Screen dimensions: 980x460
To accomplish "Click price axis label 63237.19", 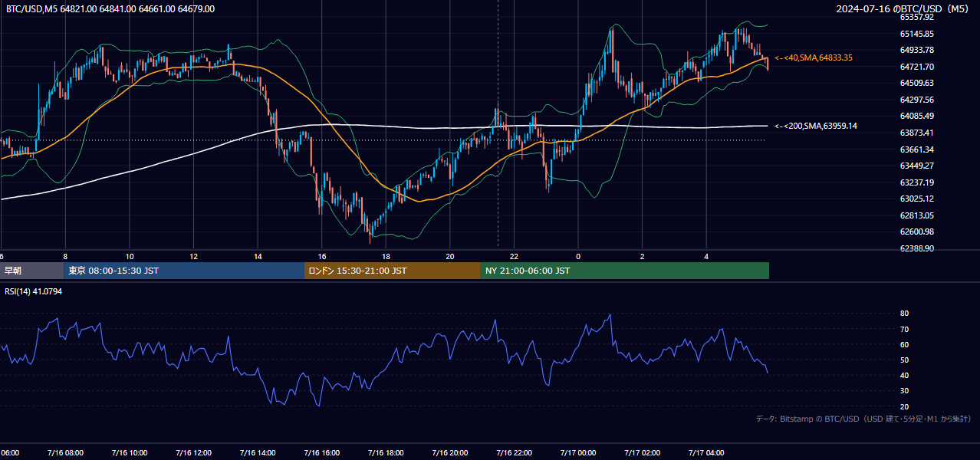I will pyautogui.click(x=917, y=182).
